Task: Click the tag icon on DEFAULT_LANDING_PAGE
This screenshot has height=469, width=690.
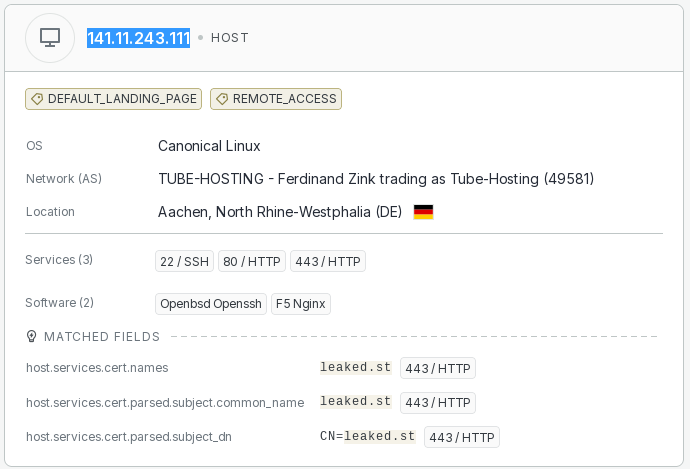Action: [37, 99]
